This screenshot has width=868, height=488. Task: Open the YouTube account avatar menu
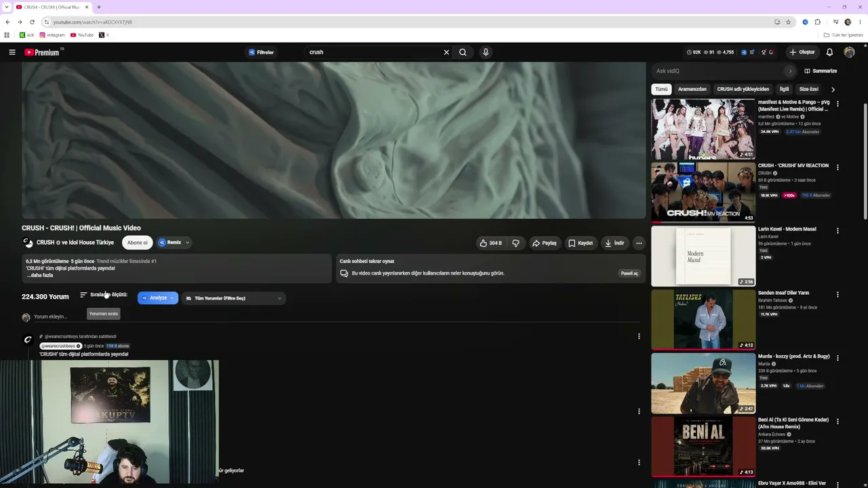coord(849,52)
